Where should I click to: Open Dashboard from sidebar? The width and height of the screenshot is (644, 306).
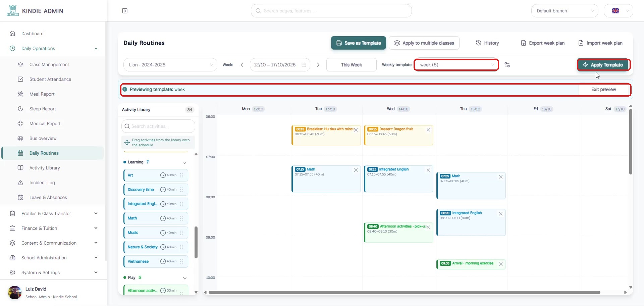pos(33,34)
